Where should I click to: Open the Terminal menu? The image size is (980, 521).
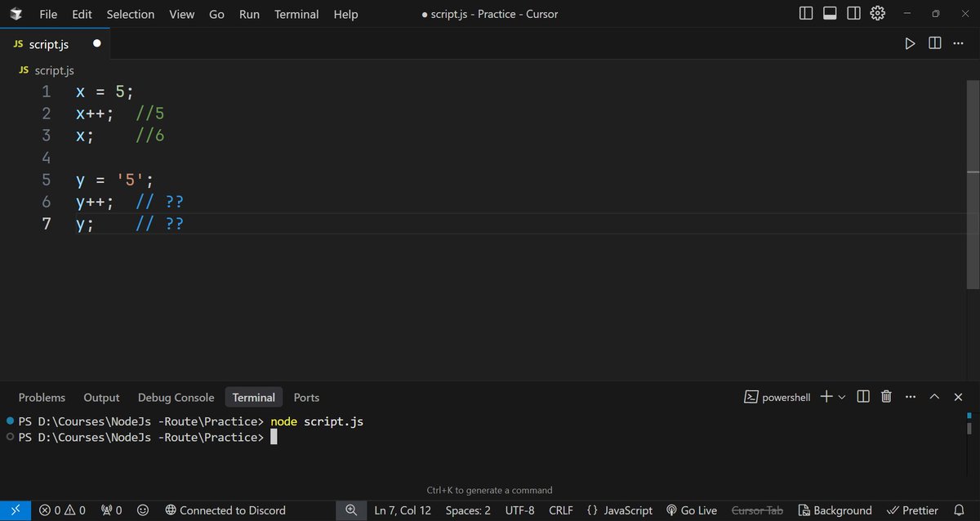(297, 15)
